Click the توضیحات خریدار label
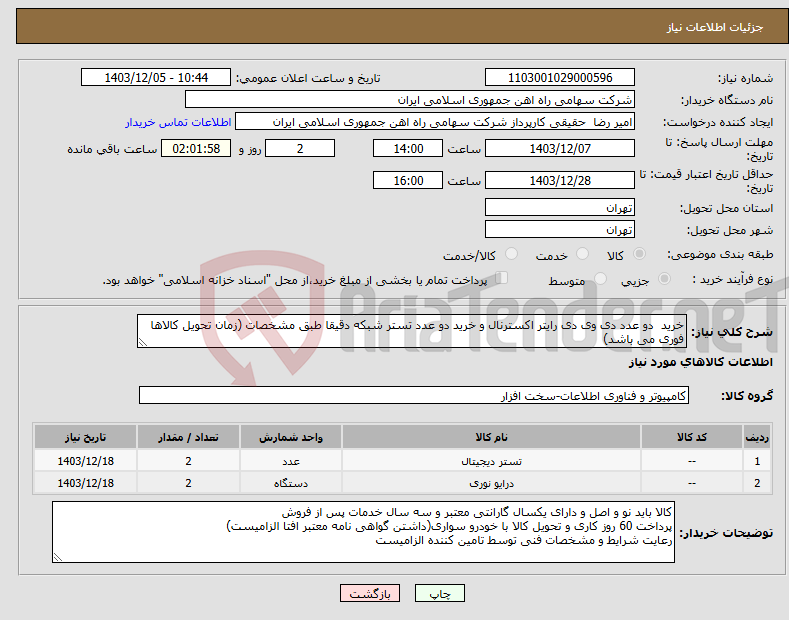 point(726,532)
